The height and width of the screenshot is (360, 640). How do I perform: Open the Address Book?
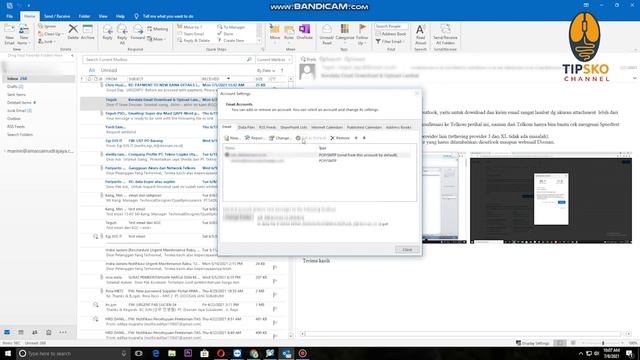click(391, 34)
